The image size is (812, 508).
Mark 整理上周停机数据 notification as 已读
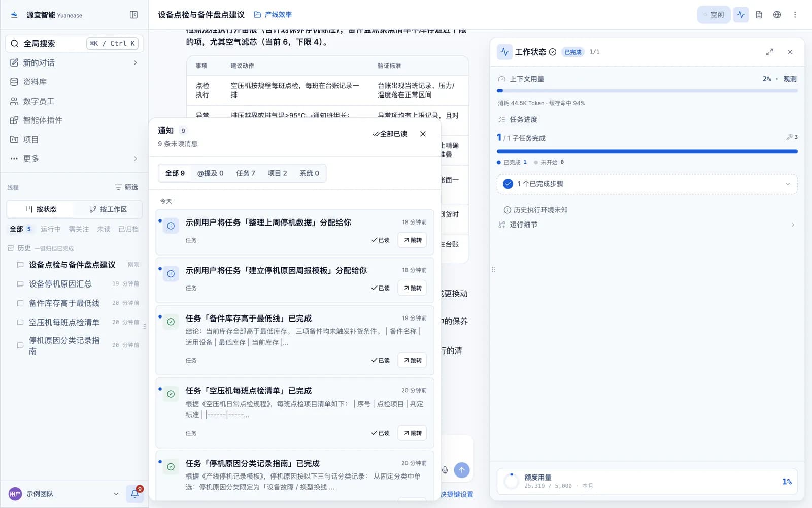pos(381,240)
